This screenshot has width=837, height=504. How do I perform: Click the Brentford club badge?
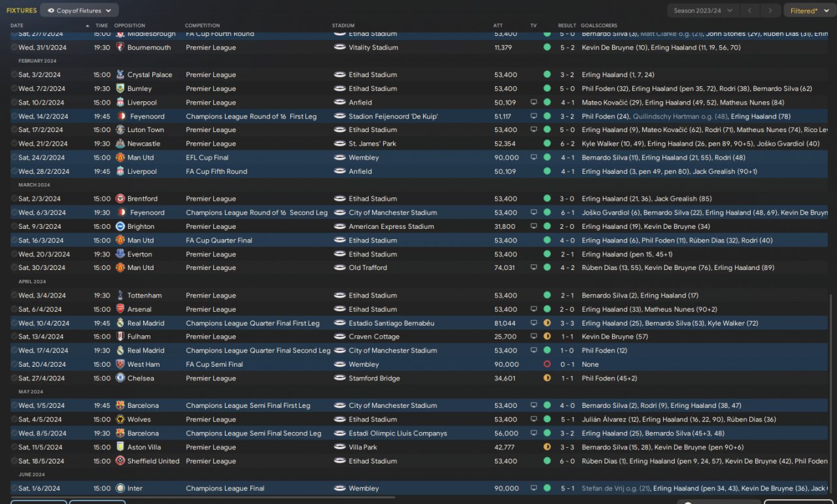(x=120, y=199)
